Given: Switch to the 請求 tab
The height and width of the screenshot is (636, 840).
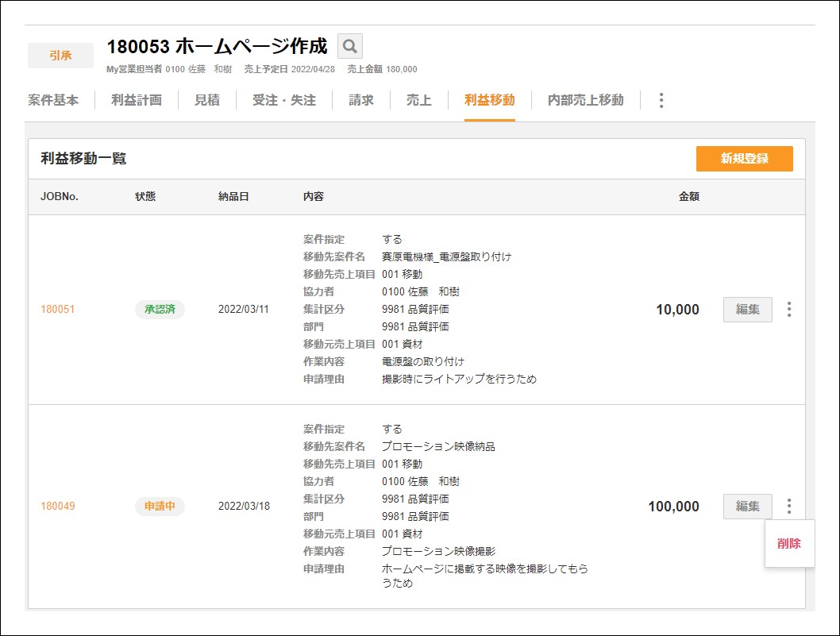Looking at the screenshot, I should point(360,100).
